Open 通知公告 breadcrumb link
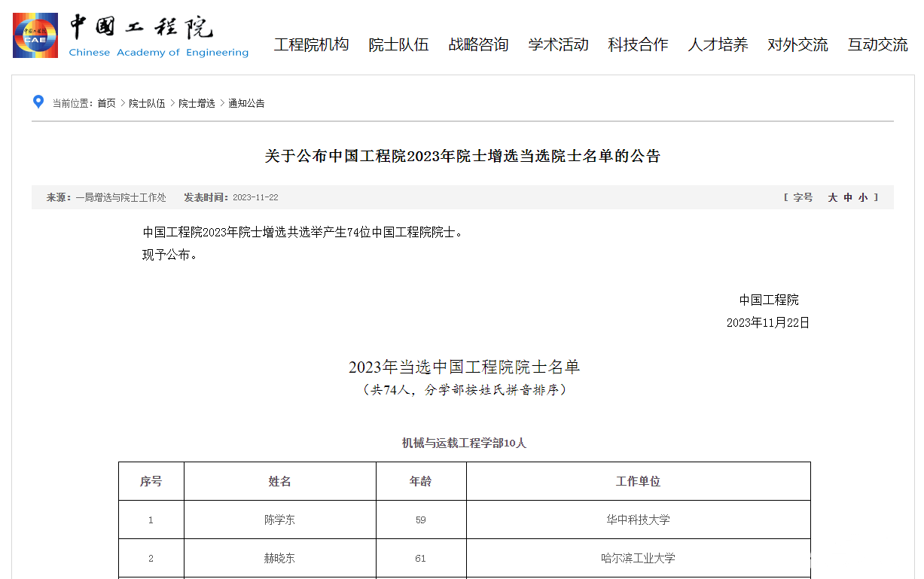924x579 pixels. [x=246, y=103]
